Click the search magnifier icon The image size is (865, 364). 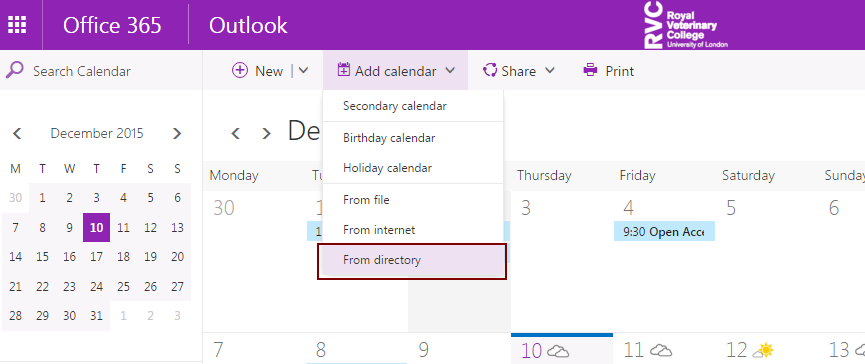(x=14, y=71)
